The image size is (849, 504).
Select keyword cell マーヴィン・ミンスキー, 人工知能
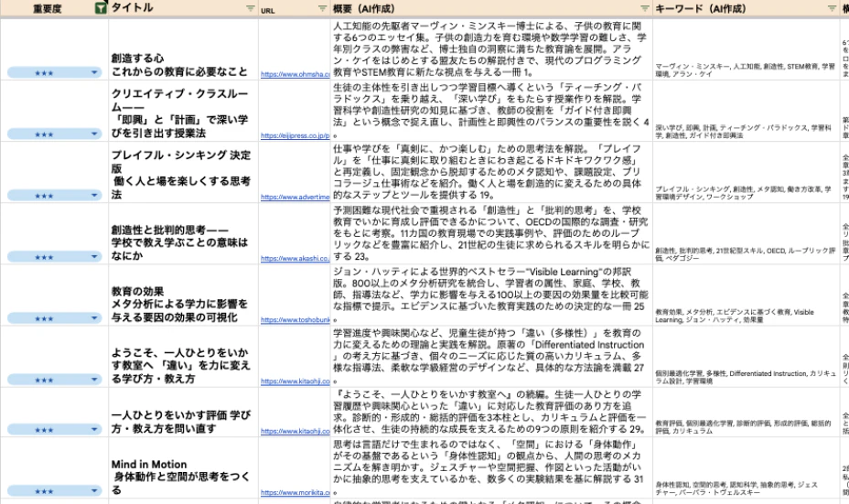pos(747,49)
